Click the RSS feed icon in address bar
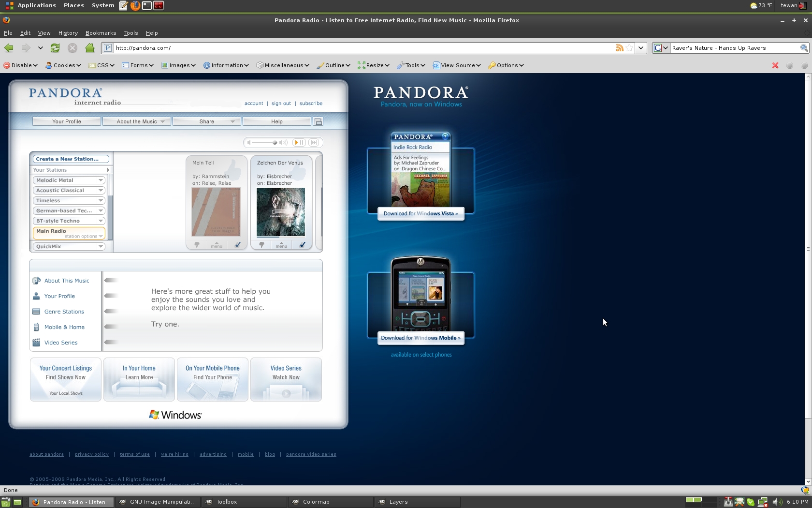812x508 pixels. (619, 48)
